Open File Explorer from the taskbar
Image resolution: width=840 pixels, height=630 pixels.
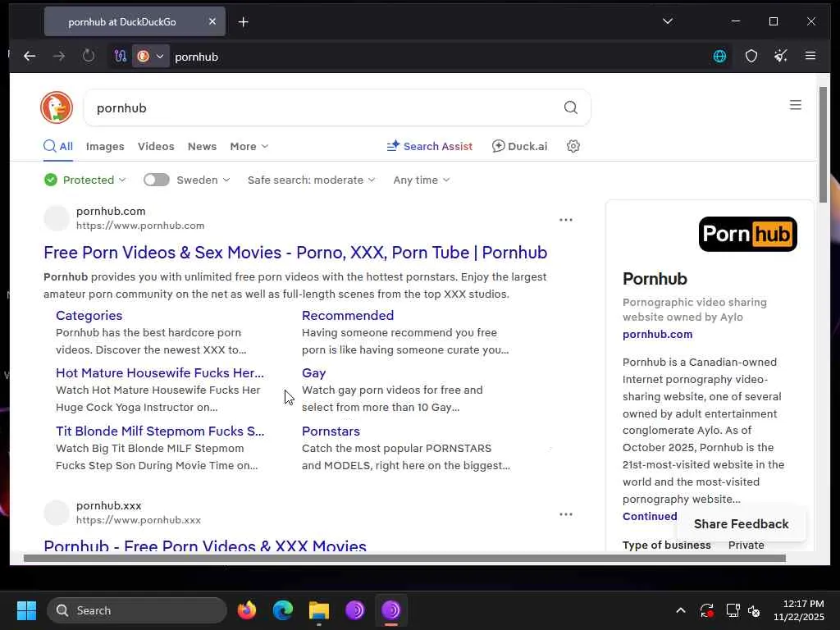click(319, 610)
